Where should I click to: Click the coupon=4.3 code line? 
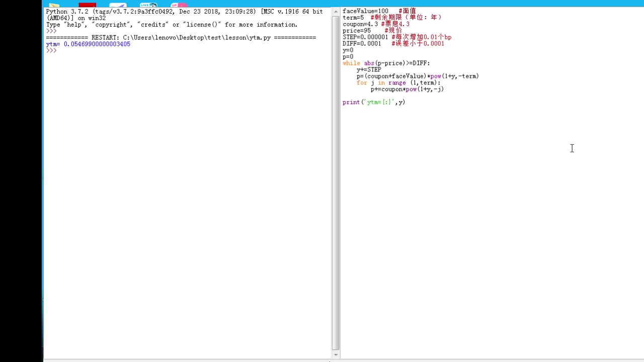coord(376,24)
